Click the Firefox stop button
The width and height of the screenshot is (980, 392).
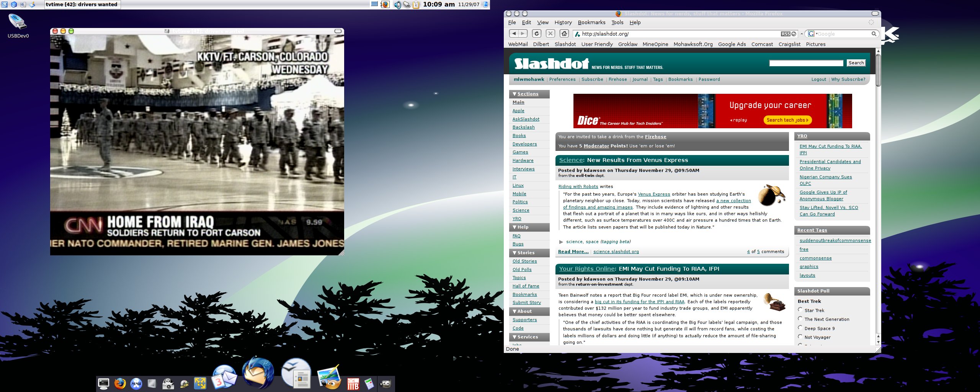point(550,34)
